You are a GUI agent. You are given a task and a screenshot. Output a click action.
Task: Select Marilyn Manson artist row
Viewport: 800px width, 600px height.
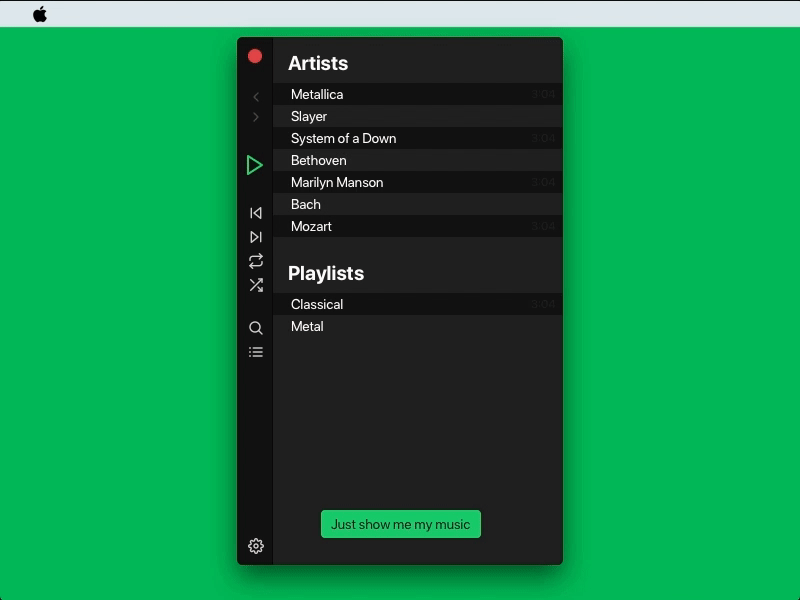[x=418, y=182]
